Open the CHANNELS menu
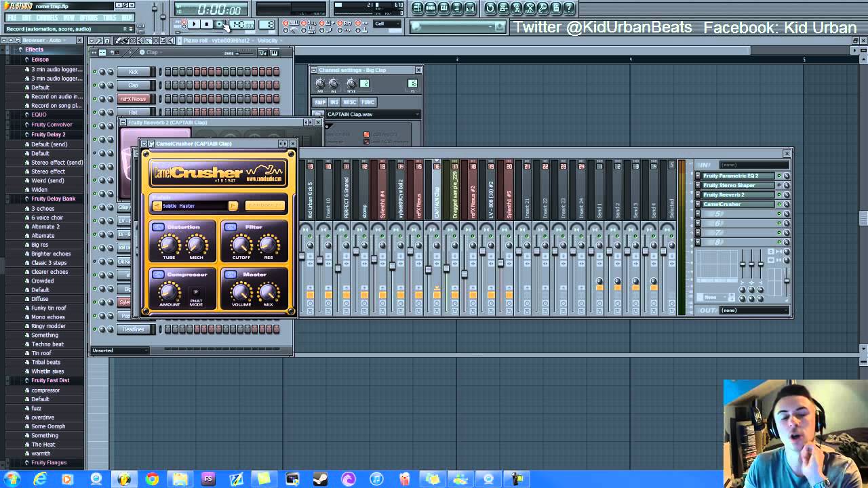The height and width of the screenshot is (488, 868). point(47,18)
